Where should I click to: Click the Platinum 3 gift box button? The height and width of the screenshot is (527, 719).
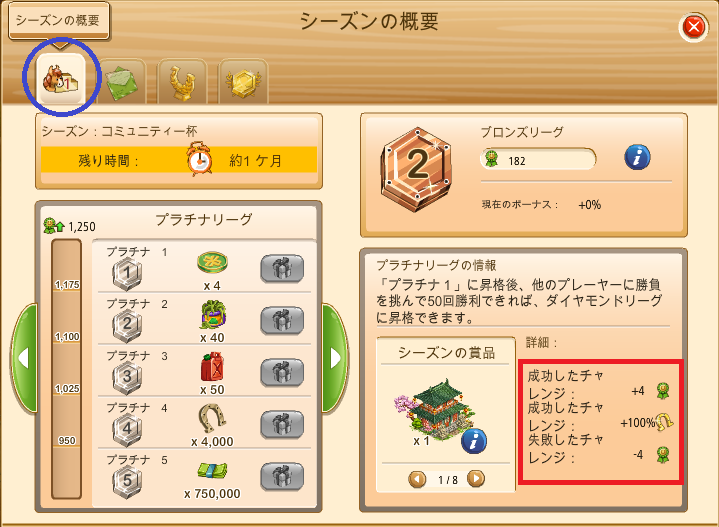[282, 372]
